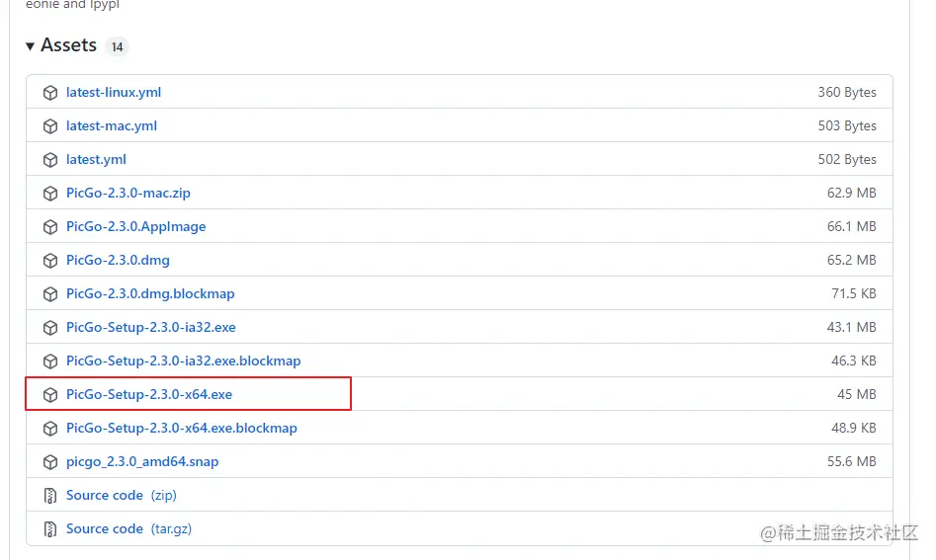Click the package icon beside PicGo-2.3.0.AppImage

[50, 226]
